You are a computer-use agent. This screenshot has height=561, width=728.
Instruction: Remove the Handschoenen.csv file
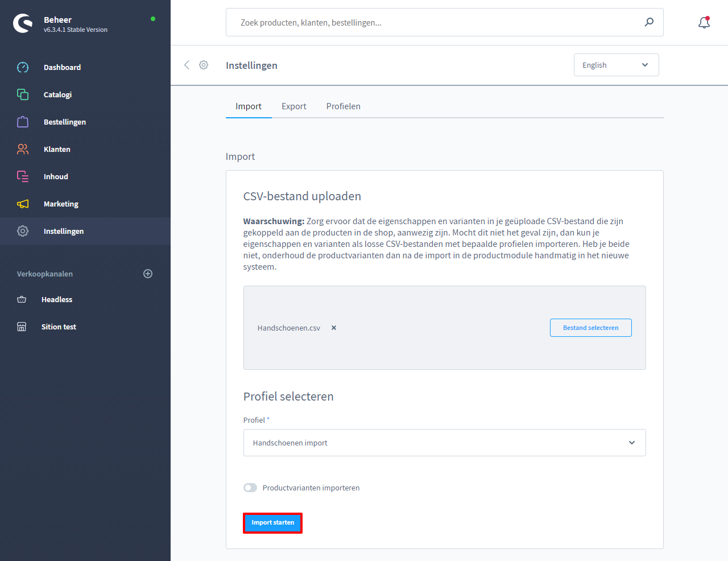334,328
